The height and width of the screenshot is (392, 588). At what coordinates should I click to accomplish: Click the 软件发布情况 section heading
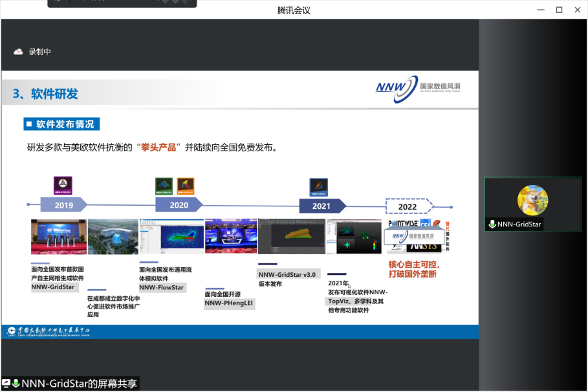coord(63,124)
